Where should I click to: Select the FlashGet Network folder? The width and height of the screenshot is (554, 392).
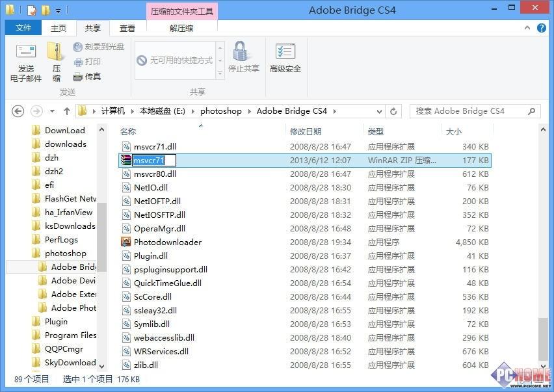click(70, 198)
